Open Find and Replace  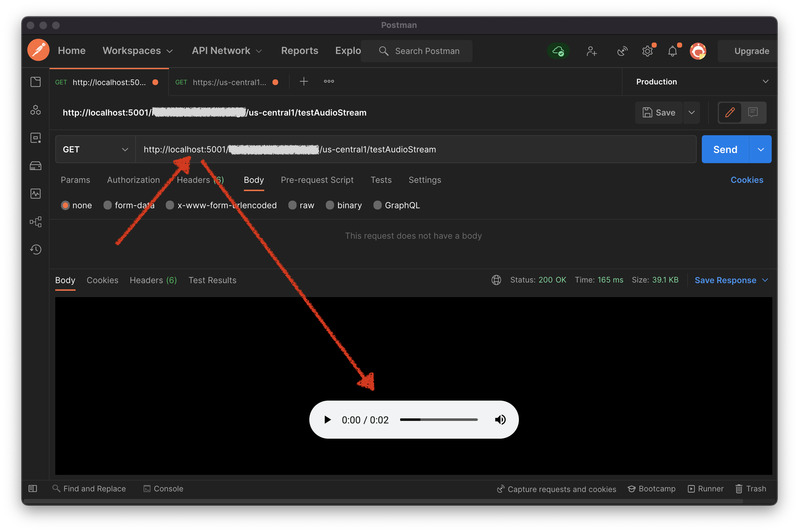pyautogui.click(x=89, y=489)
